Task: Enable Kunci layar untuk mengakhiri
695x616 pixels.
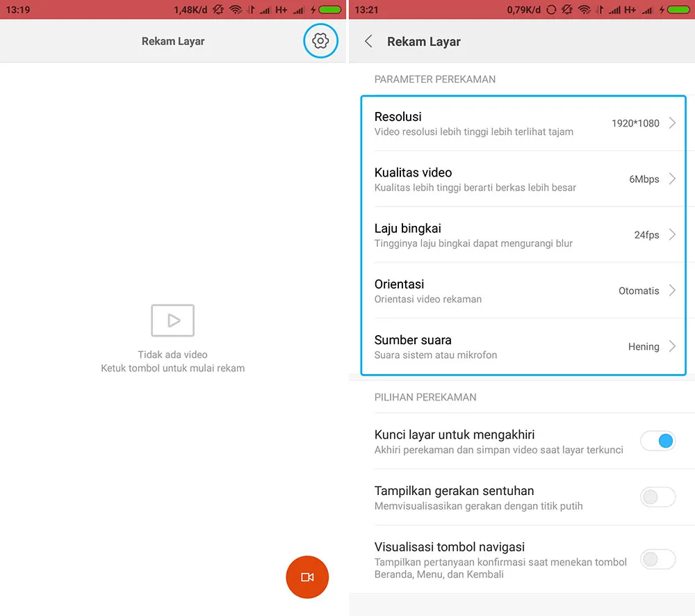Action: tap(657, 441)
